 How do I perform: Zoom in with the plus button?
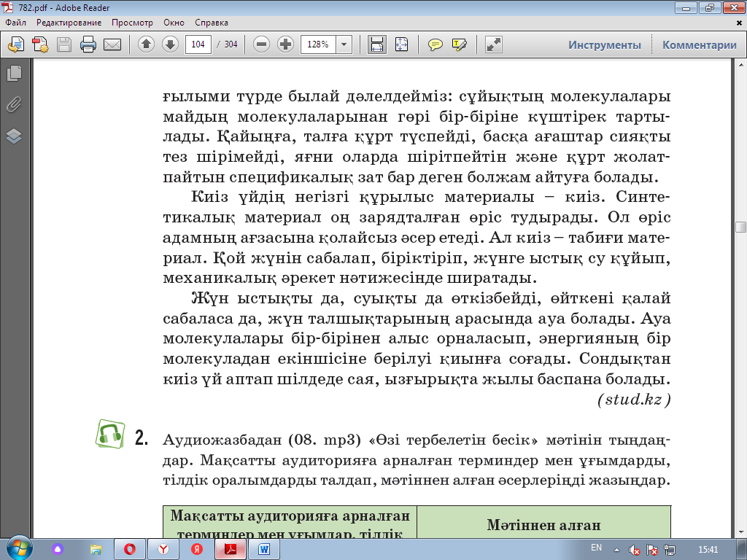pos(285,44)
